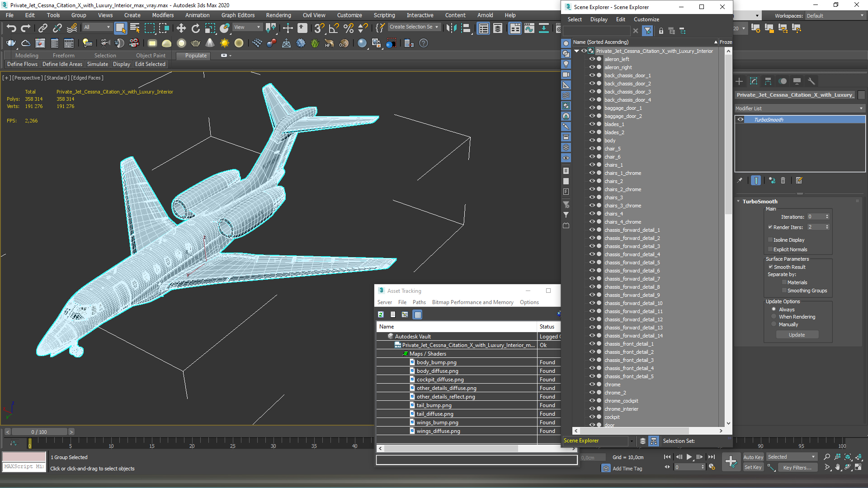Screen dimensions: 868x488
Task: Click the Update button
Action: (797, 335)
